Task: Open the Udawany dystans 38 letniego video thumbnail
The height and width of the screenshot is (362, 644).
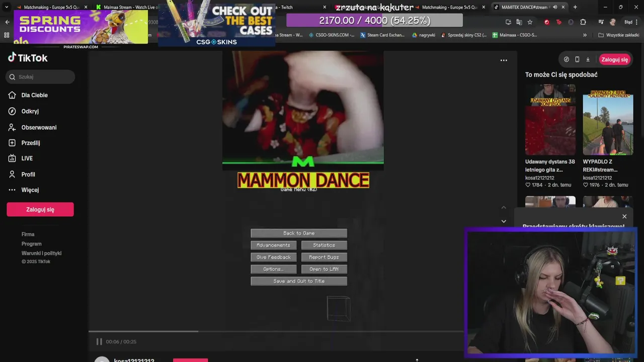Action: click(550, 120)
